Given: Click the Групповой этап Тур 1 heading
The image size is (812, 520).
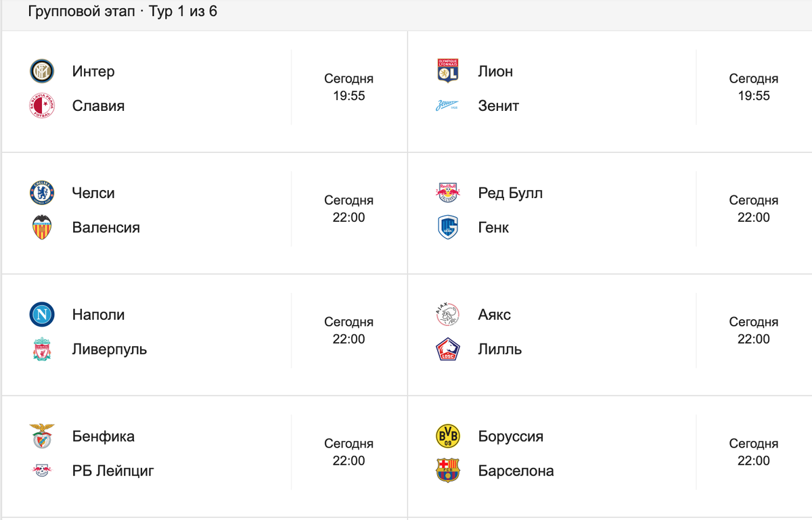Looking at the screenshot, I should point(122,11).
